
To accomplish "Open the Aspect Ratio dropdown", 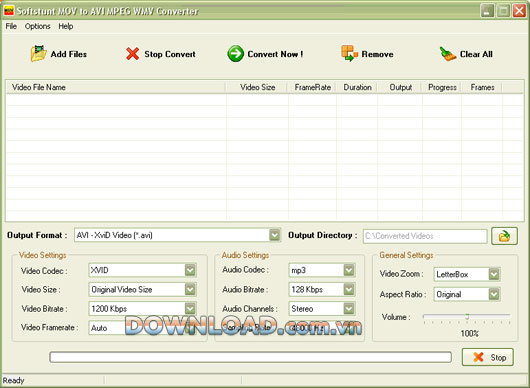I will pos(494,294).
